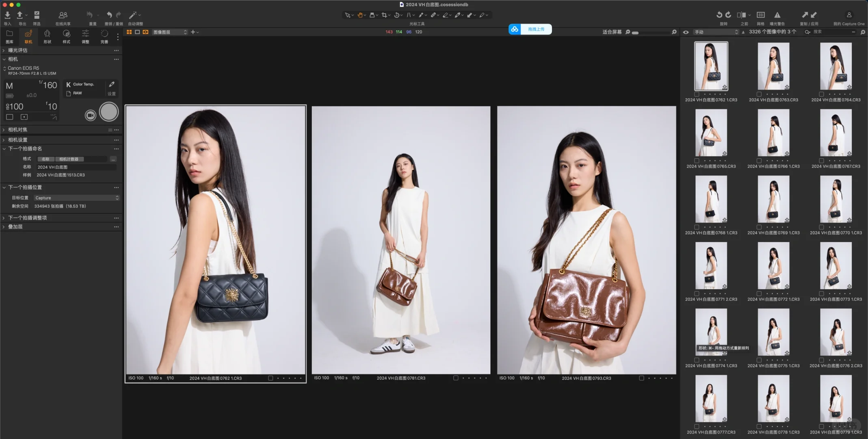
Task: Switch to the 图库 library tab
Action: click(9, 36)
